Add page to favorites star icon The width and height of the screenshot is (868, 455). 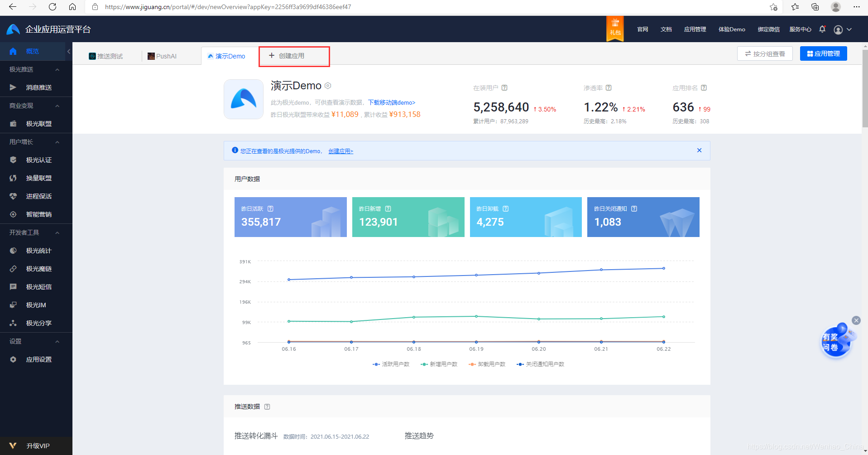[773, 7]
